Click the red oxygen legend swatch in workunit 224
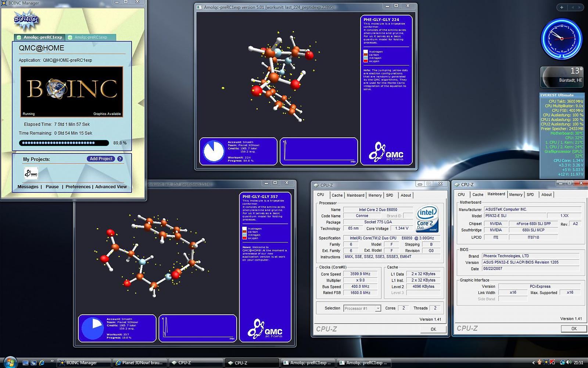588x368 pixels. point(365,61)
